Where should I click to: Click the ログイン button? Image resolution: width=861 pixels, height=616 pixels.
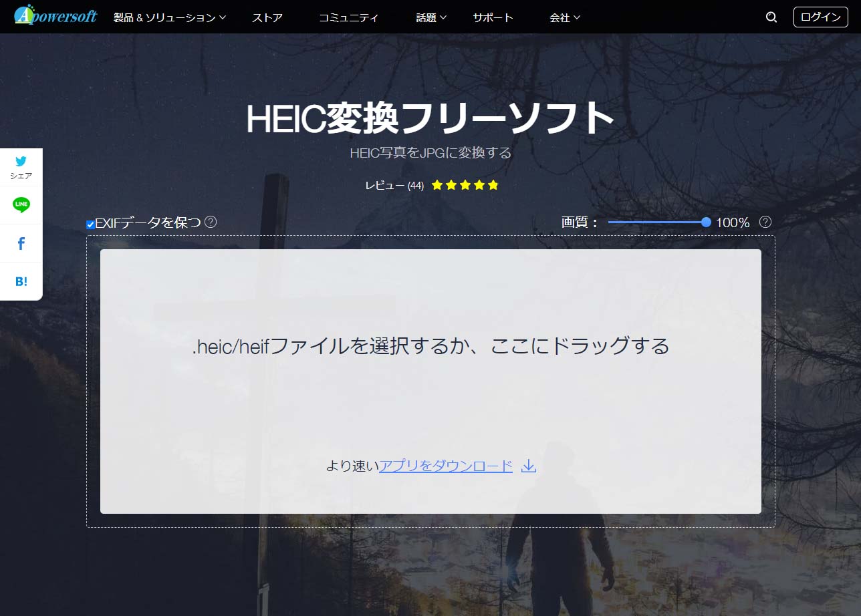pos(820,17)
